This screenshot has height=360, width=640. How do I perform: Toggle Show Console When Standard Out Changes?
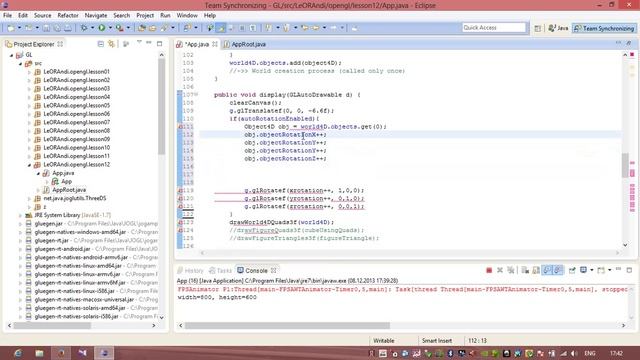pos(547,270)
